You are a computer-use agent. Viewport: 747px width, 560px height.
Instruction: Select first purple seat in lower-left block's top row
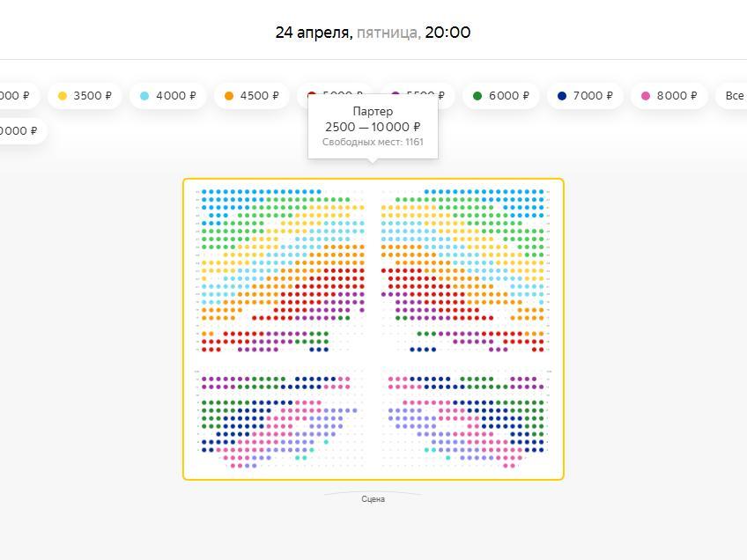(x=203, y=379)
